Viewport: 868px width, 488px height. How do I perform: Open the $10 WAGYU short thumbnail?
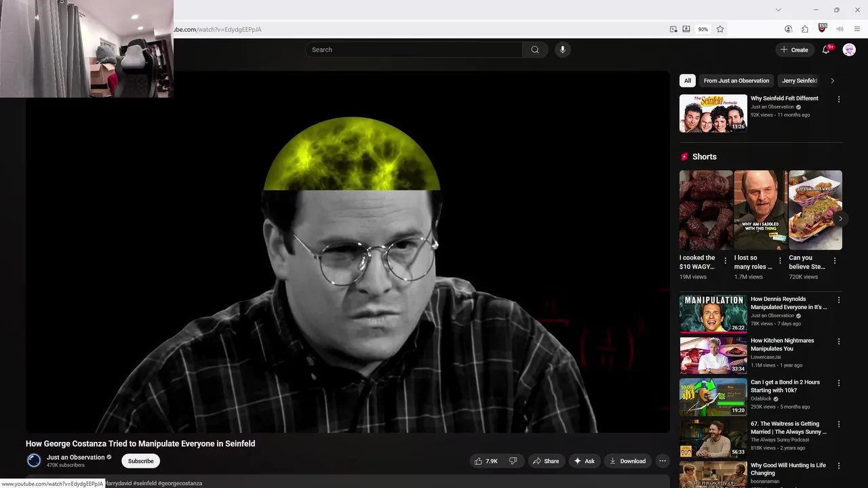706,210
